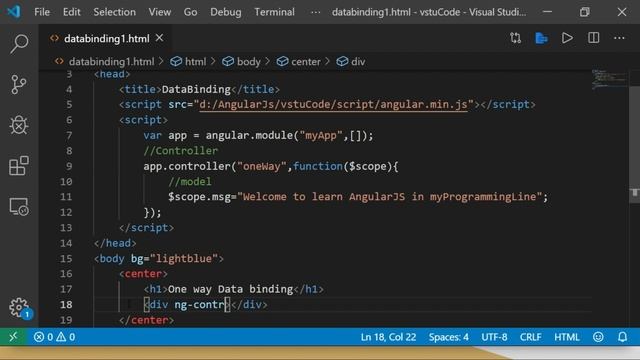Click the "myApp" string on line 7

321,136
